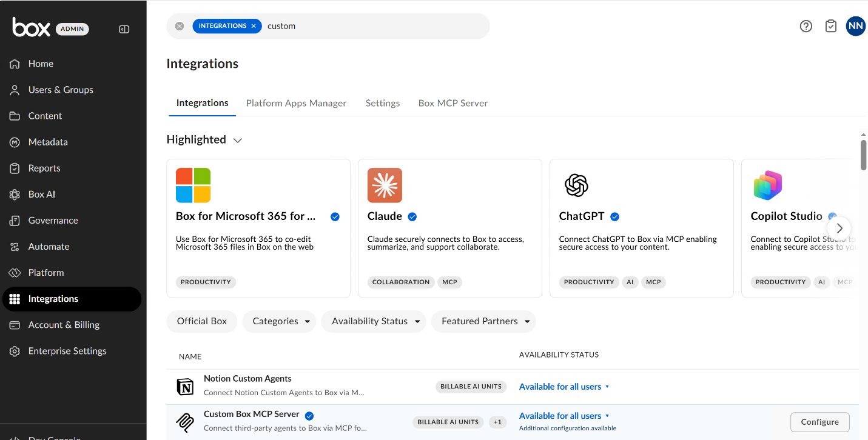This screenshot has height=440, width=868.
Task: Open the Claude integration card title
Action: [x=385, y=216]
